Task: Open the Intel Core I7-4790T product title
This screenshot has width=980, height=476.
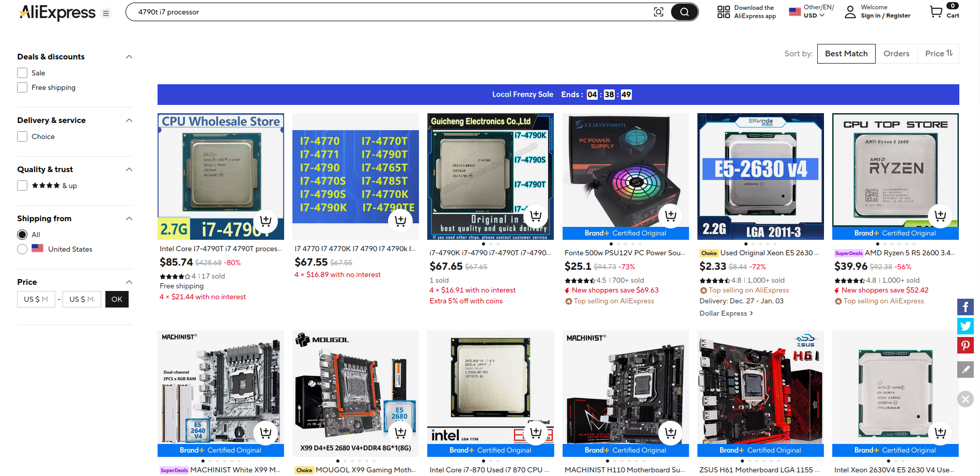Action: [221, 249]
